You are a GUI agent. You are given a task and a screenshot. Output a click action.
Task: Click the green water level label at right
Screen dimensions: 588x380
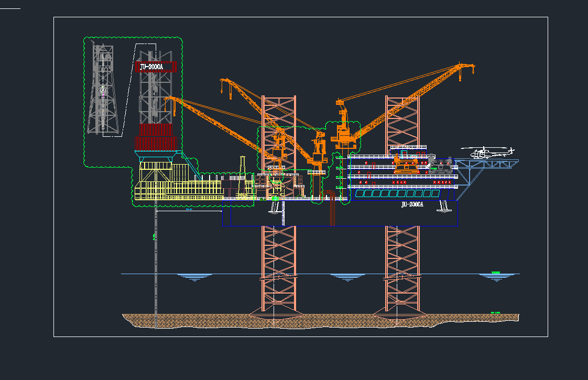pyautogui.click(x=496, y=273)
